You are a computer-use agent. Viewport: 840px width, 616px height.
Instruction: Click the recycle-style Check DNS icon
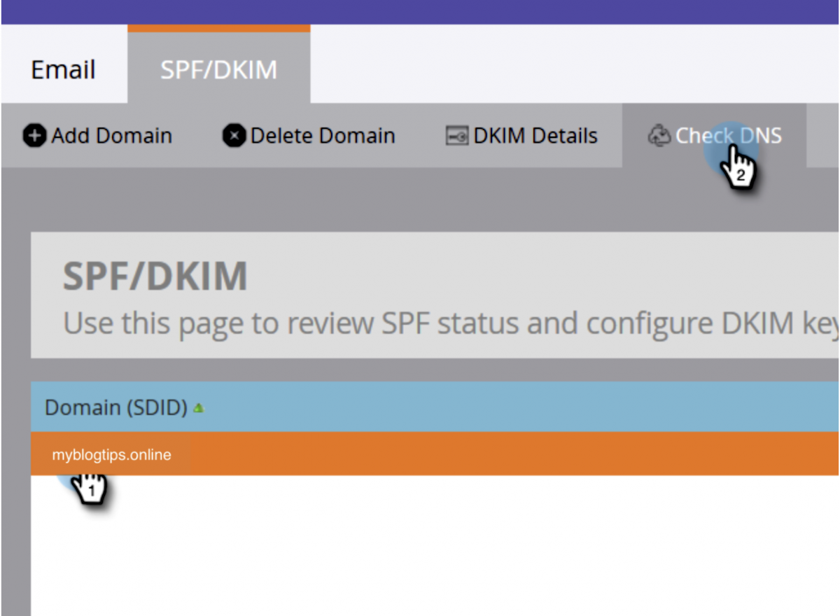pyautogui.click(x=659, y=135)
